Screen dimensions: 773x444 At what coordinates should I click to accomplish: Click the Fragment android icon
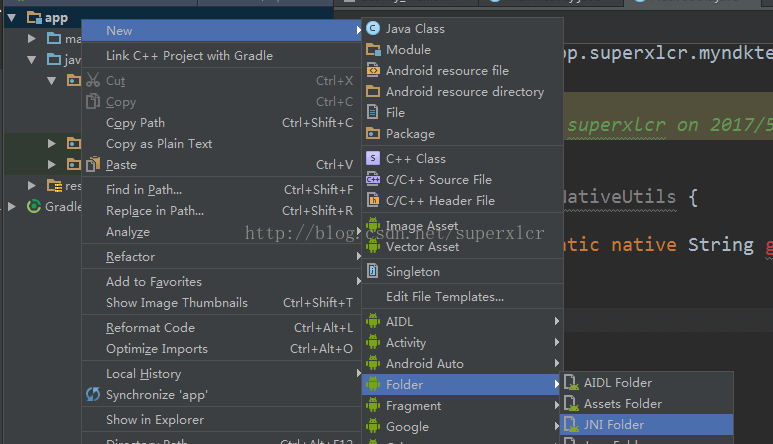pos(373,406)
